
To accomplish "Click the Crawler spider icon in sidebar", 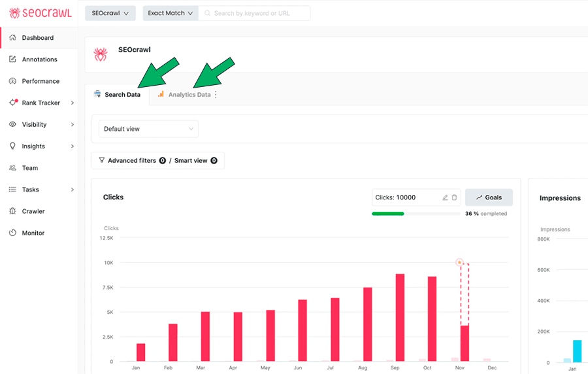I will point(12,211).
